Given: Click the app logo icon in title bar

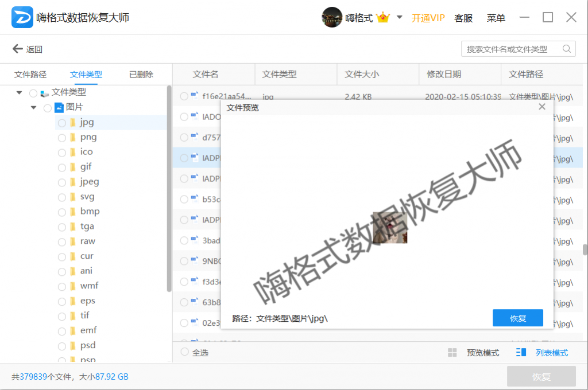Looking at the screenshot, I should 22,17.
